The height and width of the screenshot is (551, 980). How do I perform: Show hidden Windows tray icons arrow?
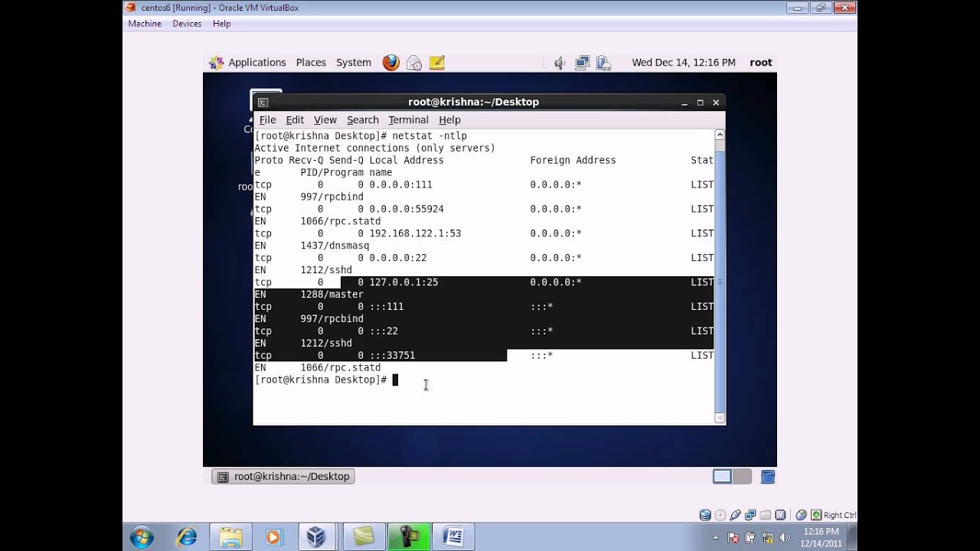click(717, 538)
